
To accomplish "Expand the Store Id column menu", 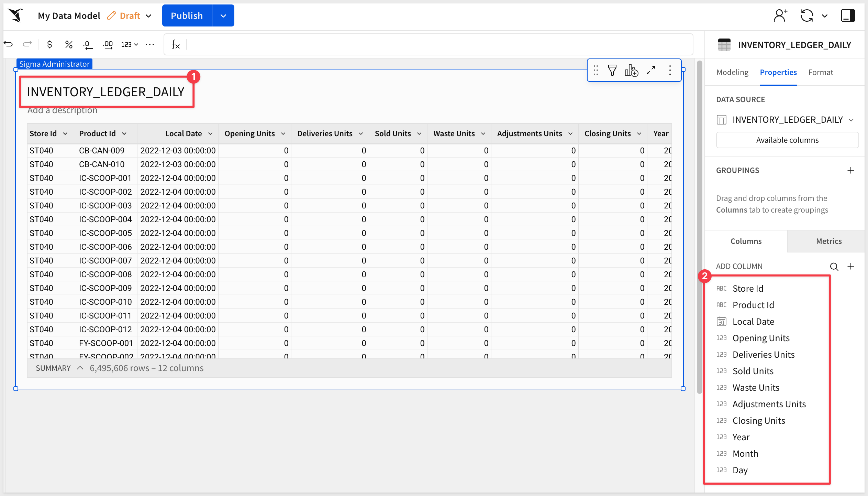I will tap(65, 134).
